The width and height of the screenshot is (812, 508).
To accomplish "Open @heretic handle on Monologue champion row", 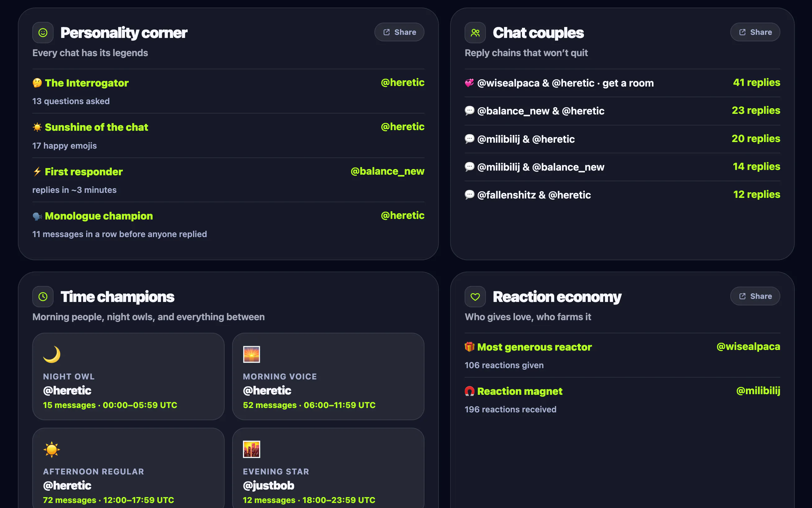I will (403, 215).
